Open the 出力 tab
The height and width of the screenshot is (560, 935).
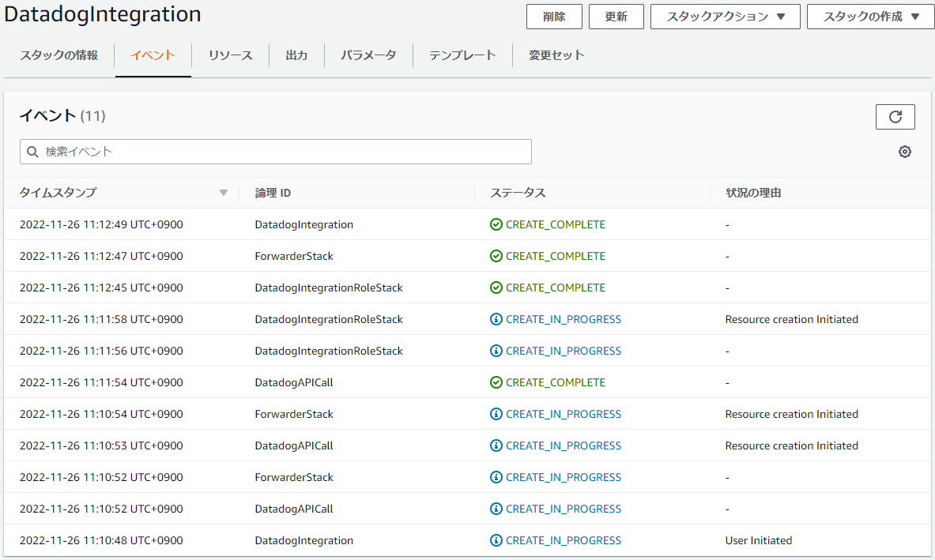click(x=296, y=55)
